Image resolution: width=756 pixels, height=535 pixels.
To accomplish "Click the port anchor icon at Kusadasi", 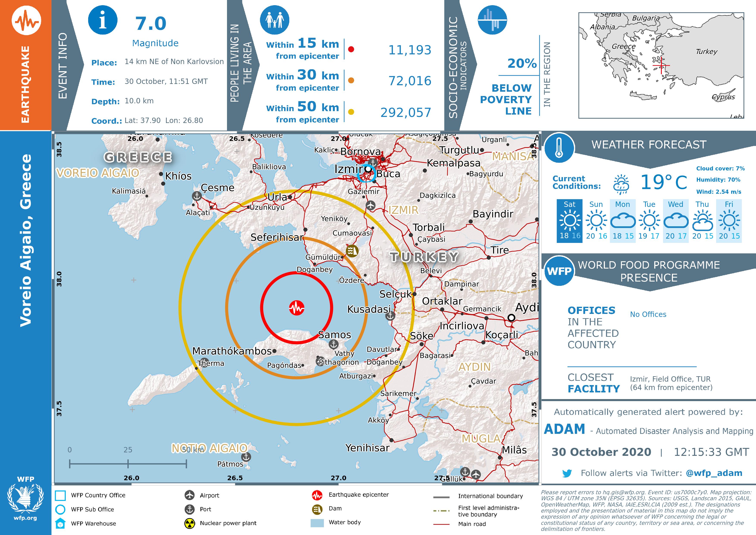I will click(x=390, y=316).
